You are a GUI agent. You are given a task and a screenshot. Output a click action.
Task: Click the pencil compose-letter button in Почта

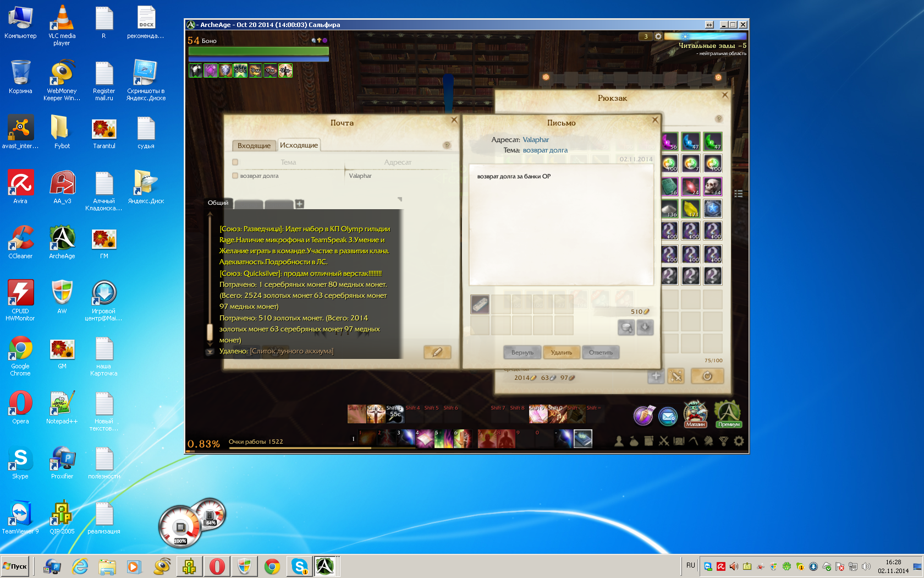(x=437, y=352)
